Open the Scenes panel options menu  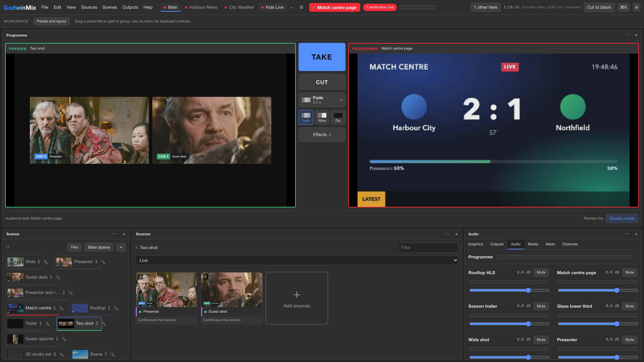pos(115,234)
